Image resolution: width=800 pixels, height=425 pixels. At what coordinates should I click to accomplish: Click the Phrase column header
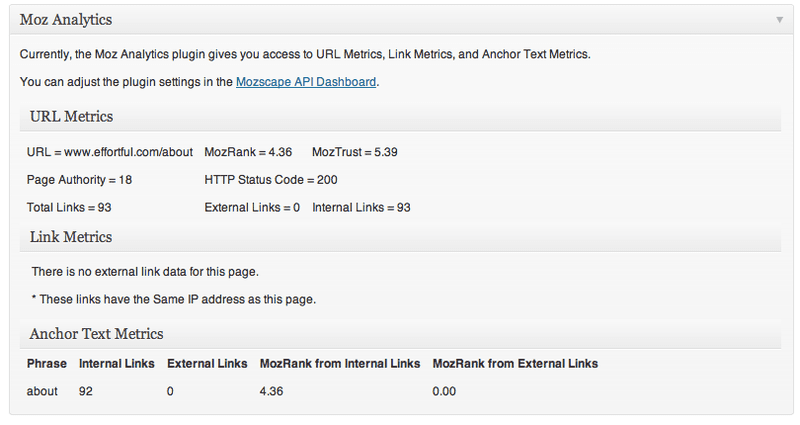[47, 363]
